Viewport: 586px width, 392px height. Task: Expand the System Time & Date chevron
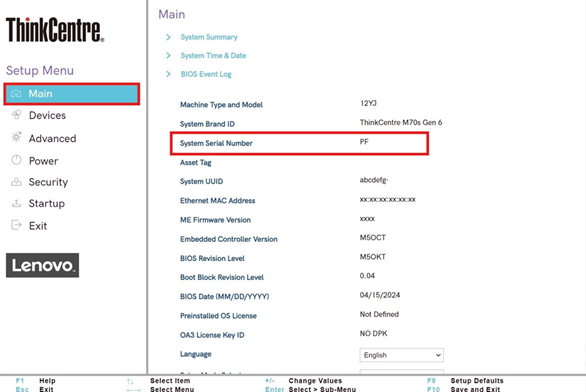point(168,55)
